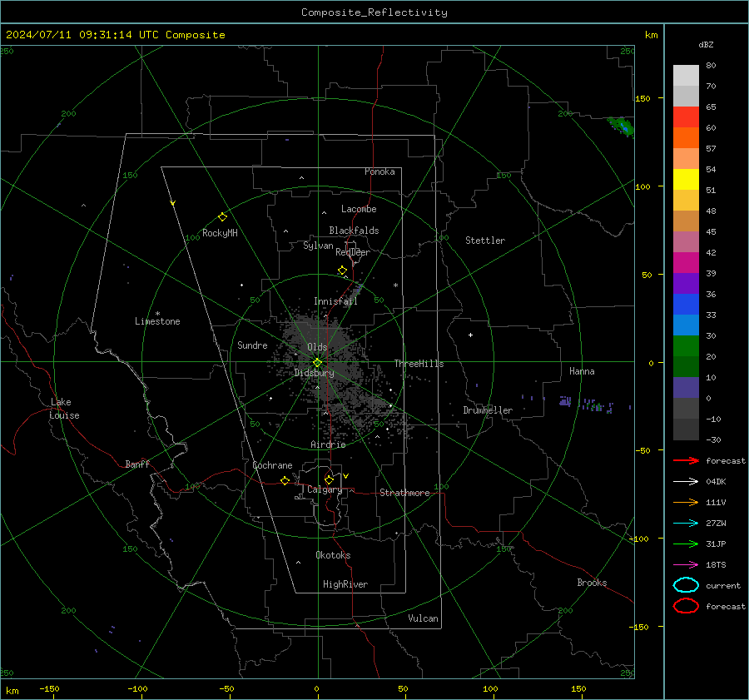The width and height of the screenshot is (749, 700).
Task: Click the ThreeHills city label
Action: [419, 364]
